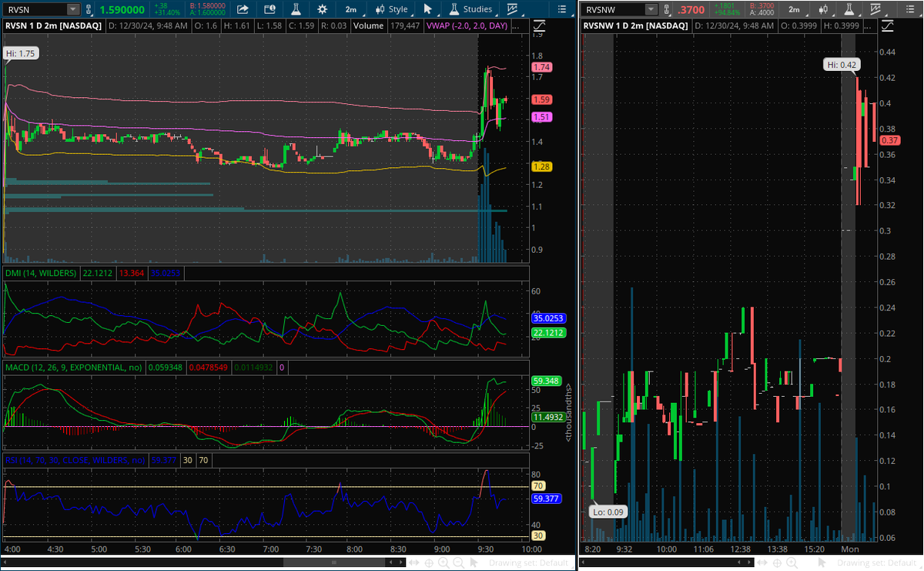This screenshot has height=571, width=924.
Task: Click the horizontal scrollbar thumb of RVSN chart
Action: click(x=334, y=563)
